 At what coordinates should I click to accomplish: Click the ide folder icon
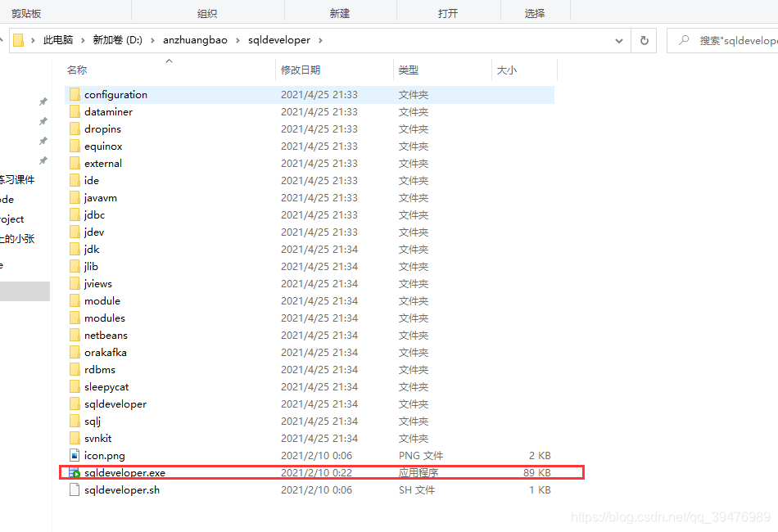point(75,181)
